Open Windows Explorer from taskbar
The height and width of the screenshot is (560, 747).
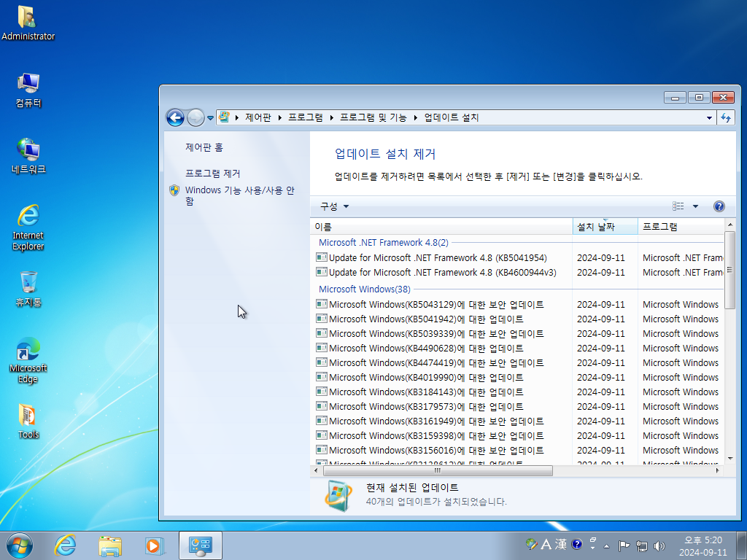pyautogui.click(x=110, y=545)
